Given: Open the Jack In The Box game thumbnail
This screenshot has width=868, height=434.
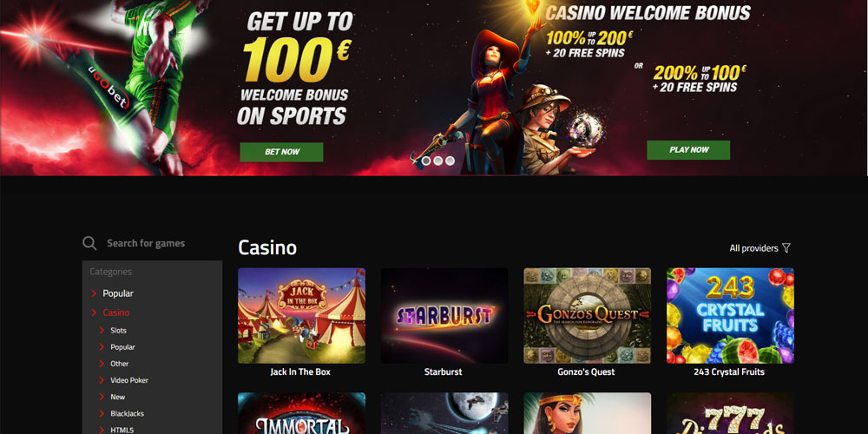Looking at the screenshot, I should click(302, 316).
